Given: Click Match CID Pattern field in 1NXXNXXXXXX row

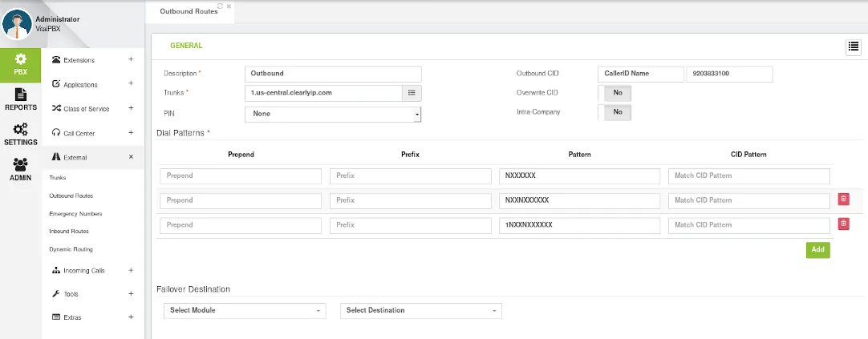Looking at the screenshot, I should pos(749,225).
